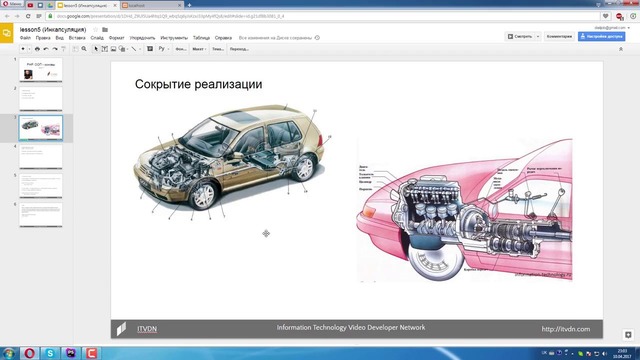Open the Упорядочить menu

(142, 38)
